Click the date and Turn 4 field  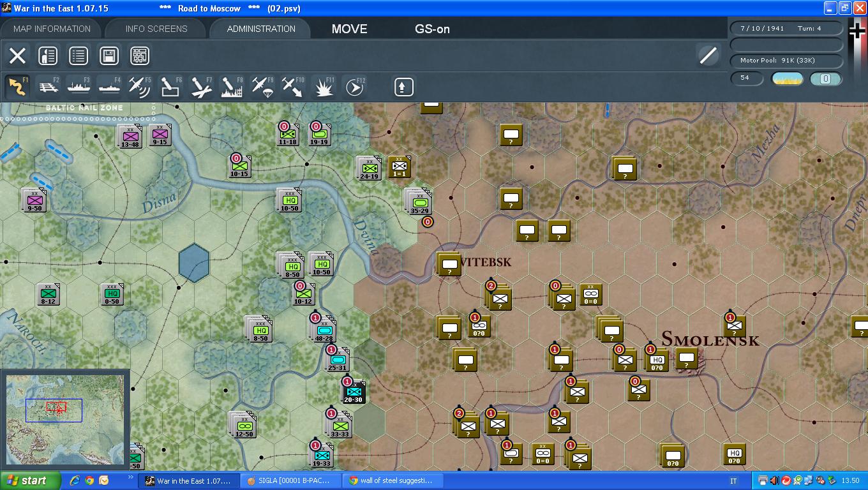coord(786,29)
